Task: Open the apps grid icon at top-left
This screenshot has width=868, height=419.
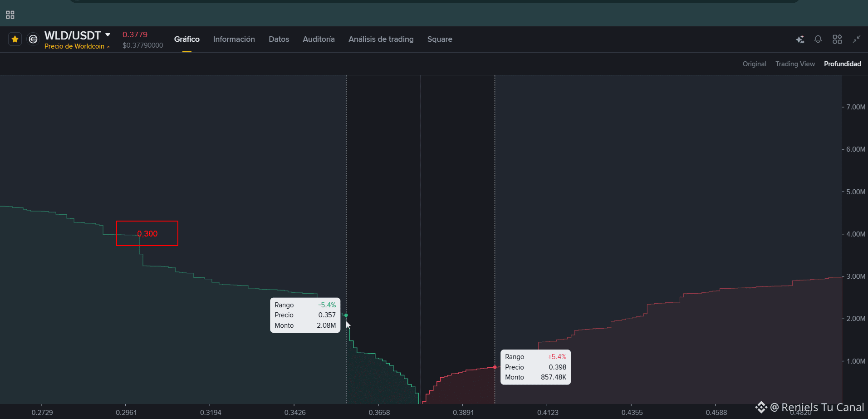Action: click(10, 15)
